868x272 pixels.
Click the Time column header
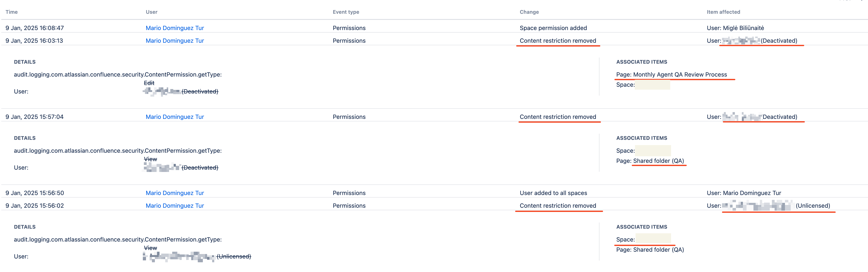coord(11,12)
